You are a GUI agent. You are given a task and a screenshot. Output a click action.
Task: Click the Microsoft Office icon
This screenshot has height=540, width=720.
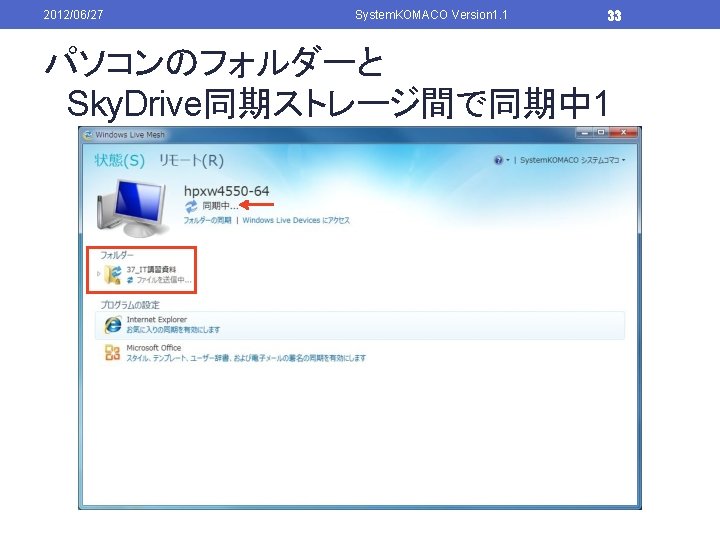point(112,353)
